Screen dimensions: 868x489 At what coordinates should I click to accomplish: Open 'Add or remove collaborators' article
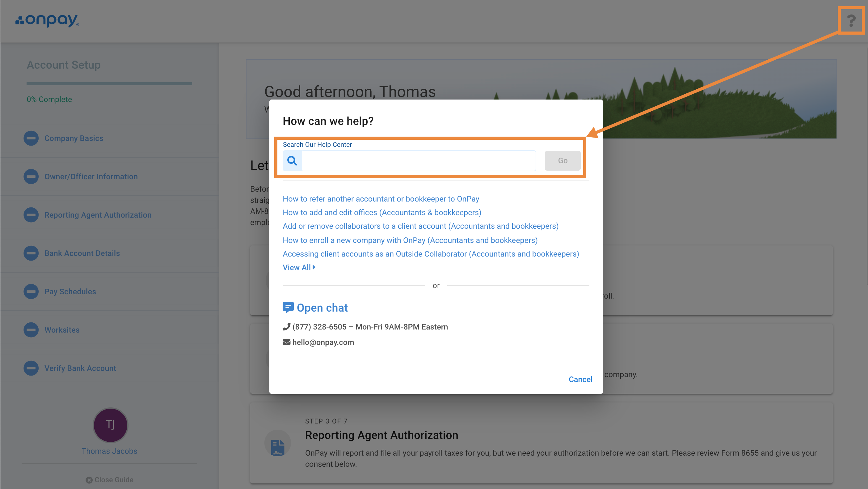[420, 226]
